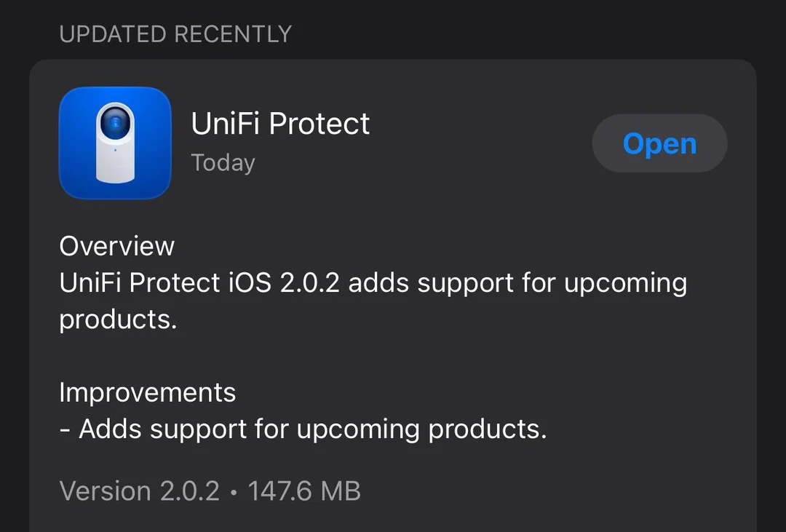The image size is (786, 532).
Task: Click the white camera body in the icon
Action: click(115, 164)
